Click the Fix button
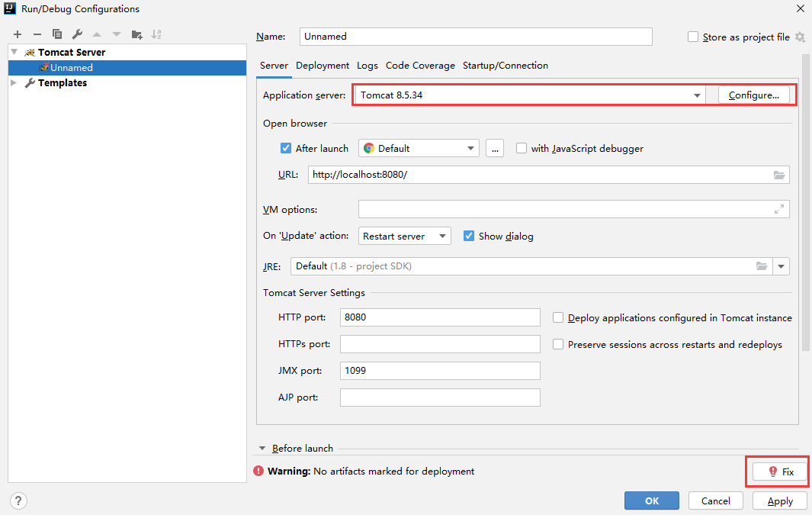 pos(780,472)
